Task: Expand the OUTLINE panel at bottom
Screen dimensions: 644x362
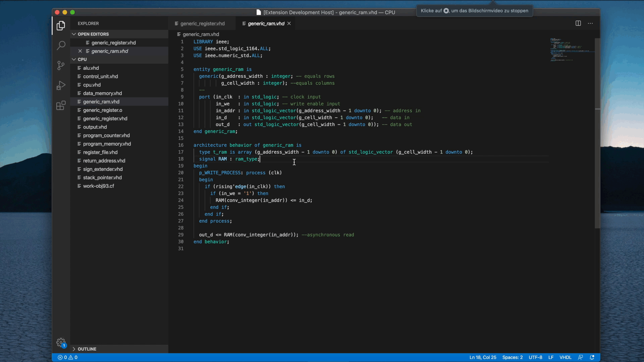Action: pos(73,349)
